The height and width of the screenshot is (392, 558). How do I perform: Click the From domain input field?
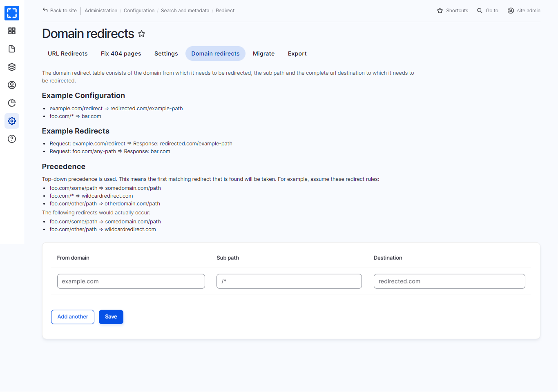point(131,281)
